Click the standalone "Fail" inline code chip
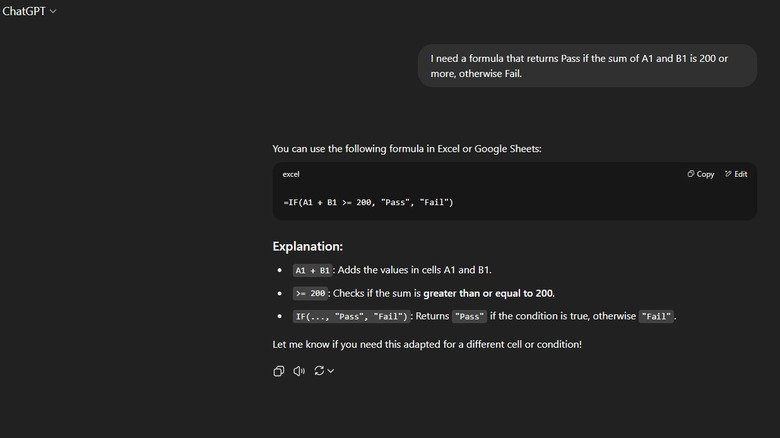This screenshot has height=438, width=780. click(657, 317)
